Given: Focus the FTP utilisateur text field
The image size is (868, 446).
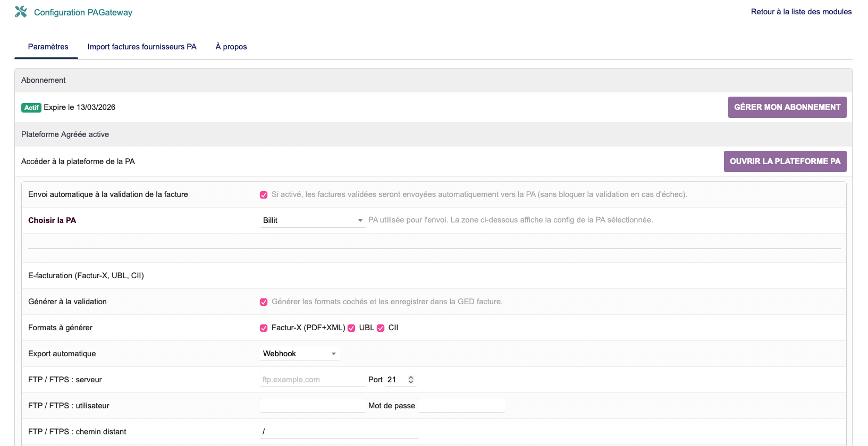Looking at the screenshot, I should coord(313,406).
